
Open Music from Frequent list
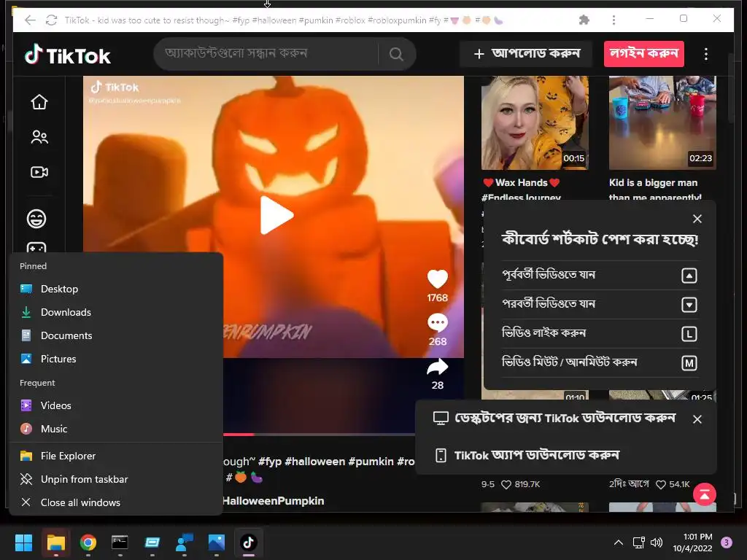pyautogui.click(x=116, y=429)
